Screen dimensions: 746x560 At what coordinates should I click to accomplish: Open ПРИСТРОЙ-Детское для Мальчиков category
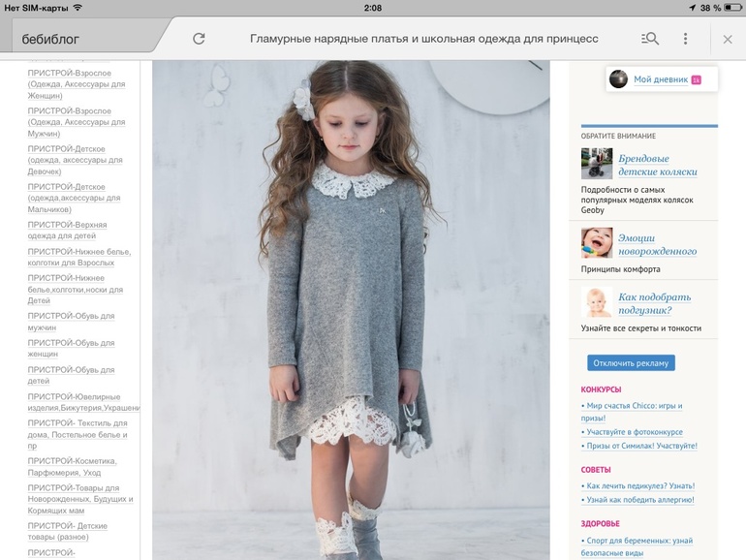[74, 199]
